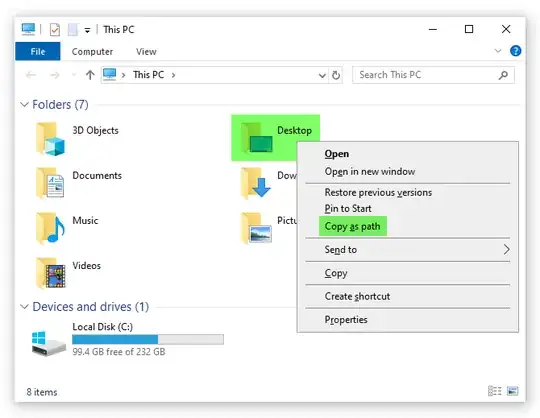Click the Documents label
The image size is (540, 418).
(97, 176)
